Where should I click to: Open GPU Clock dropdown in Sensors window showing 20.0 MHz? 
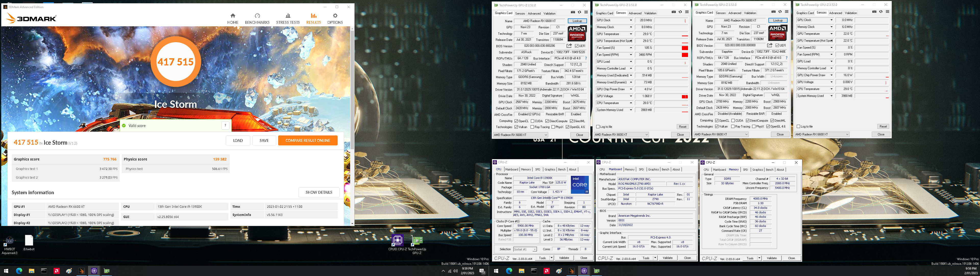[x=631, y=20]
